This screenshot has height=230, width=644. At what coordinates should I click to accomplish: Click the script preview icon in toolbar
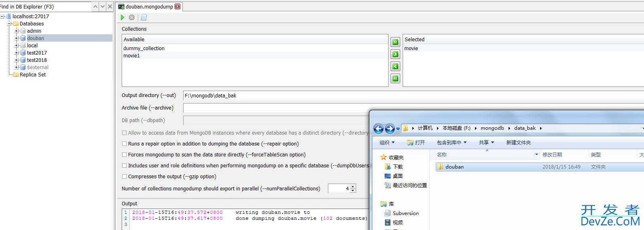[x=144, y=17]
